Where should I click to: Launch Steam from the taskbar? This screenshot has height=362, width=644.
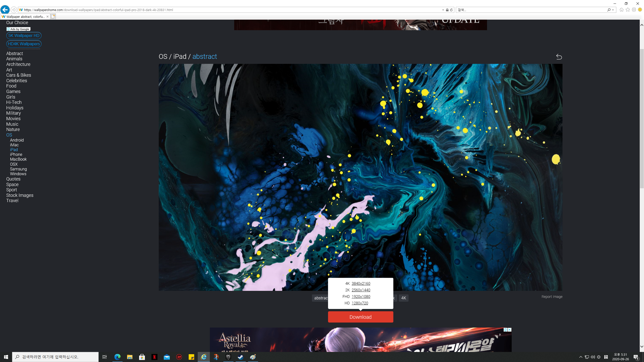point(240,357)
